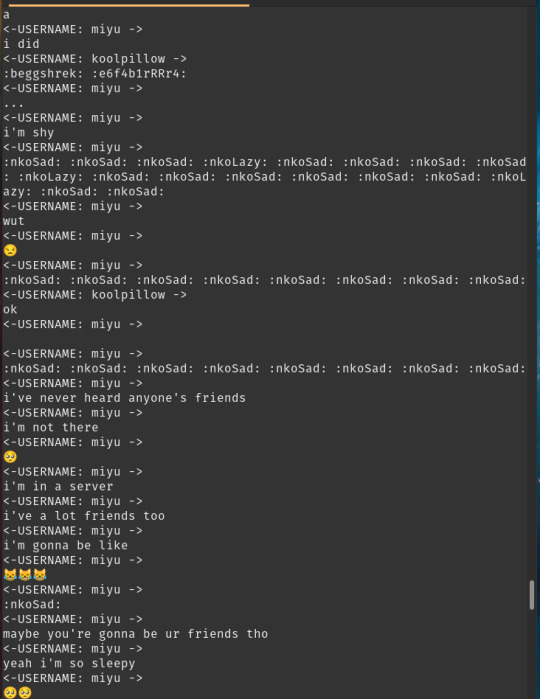540x699 pixels.
Task: Click the single pleading face emoji line
Action: tap(10, 456)
